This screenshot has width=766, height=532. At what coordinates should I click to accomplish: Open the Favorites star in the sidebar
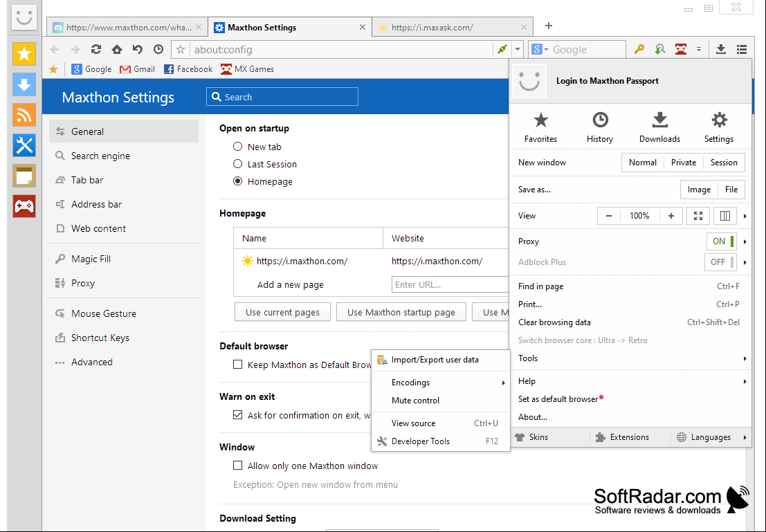[x=24, y=54]
